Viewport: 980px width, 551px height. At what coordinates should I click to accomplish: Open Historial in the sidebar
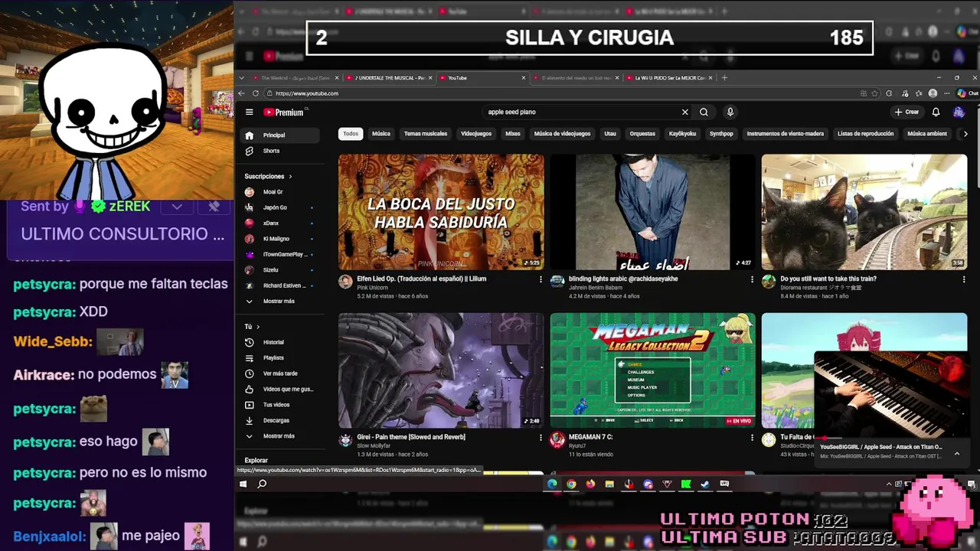[x=280, y=342]
